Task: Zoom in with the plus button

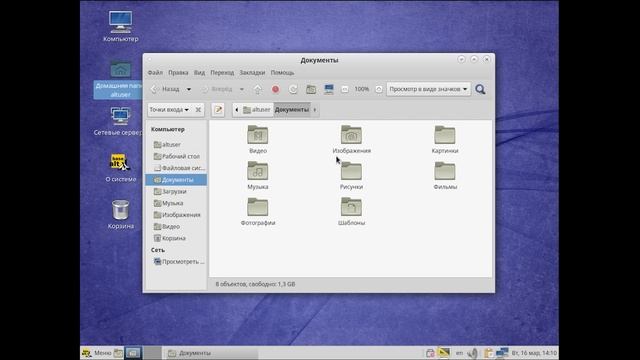Action: pyautogui.click(x=379, y=89)
